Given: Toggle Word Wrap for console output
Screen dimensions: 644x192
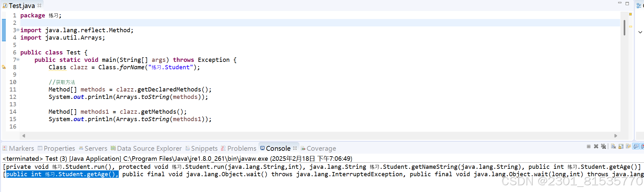Looking at the screenshot, I should click(628, 147).
